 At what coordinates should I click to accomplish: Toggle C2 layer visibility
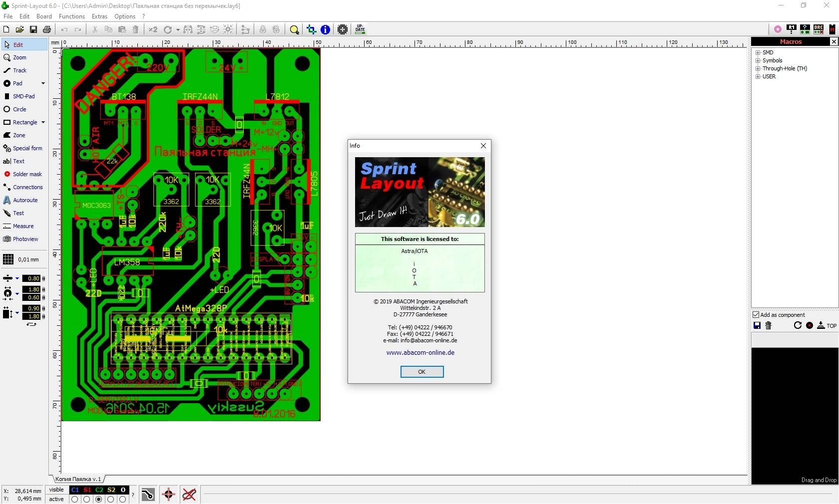pos(99,490)
